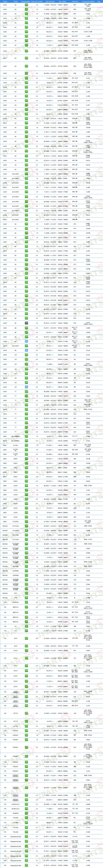Click the Marka column header
This screenshot has height=868, width=103.
(5, 1)
